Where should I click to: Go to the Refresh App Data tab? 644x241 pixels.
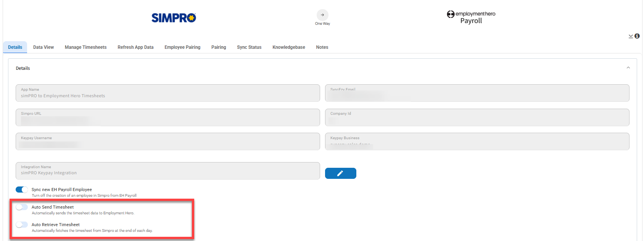click(135, 47)
